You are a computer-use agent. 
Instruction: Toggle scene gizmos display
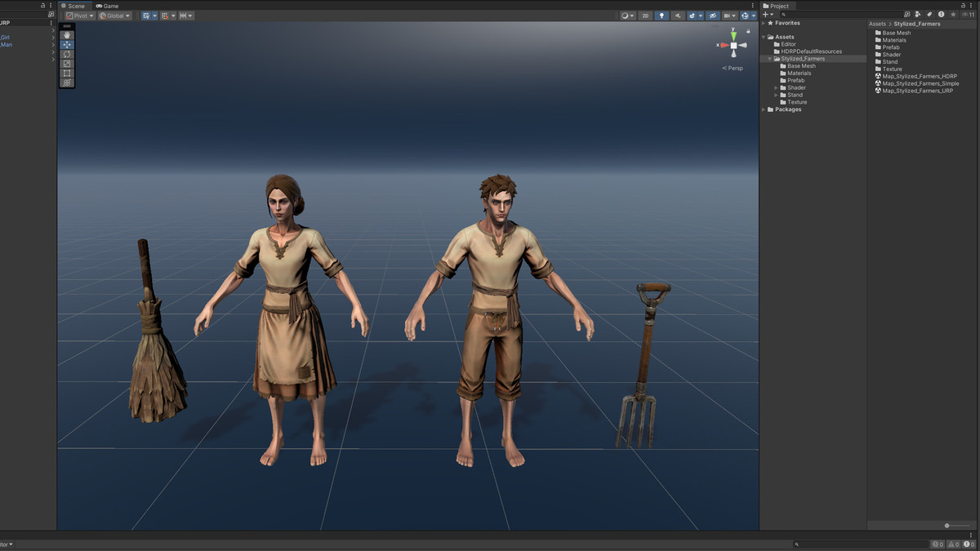tap(745, 16)
